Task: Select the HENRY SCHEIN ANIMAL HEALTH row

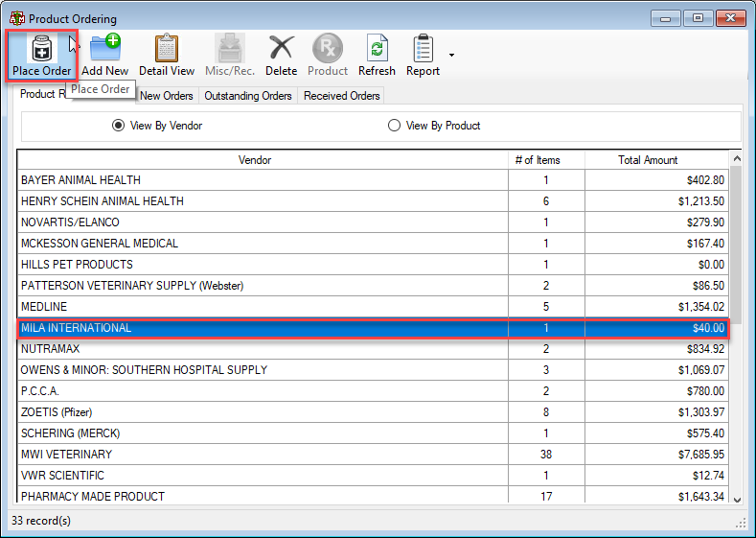Action: click(373, 201)
